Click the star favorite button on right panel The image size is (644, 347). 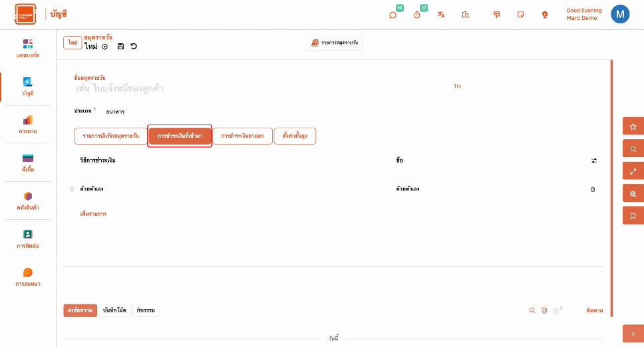633,127
